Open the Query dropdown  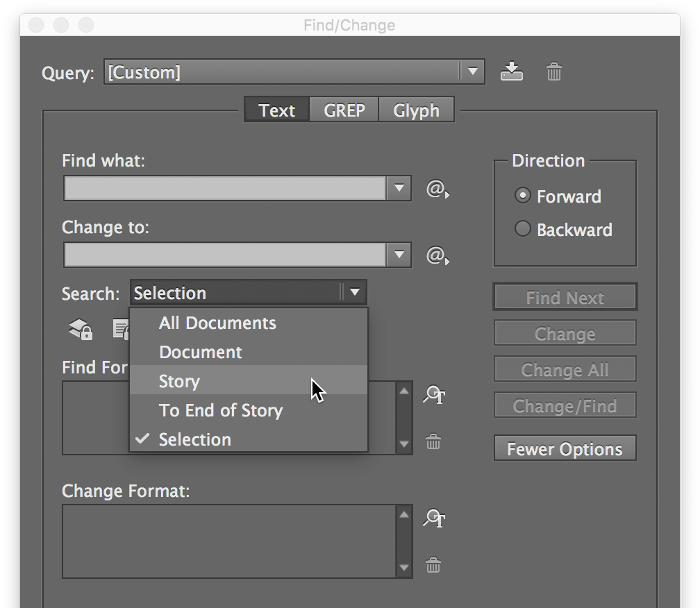pyautogui.click(x=474, y=71)
